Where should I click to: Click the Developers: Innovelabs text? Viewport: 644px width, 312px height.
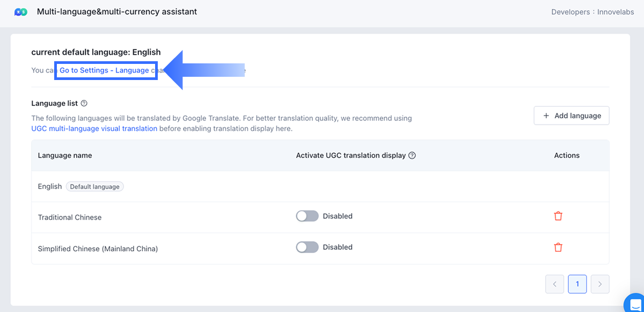593,12
